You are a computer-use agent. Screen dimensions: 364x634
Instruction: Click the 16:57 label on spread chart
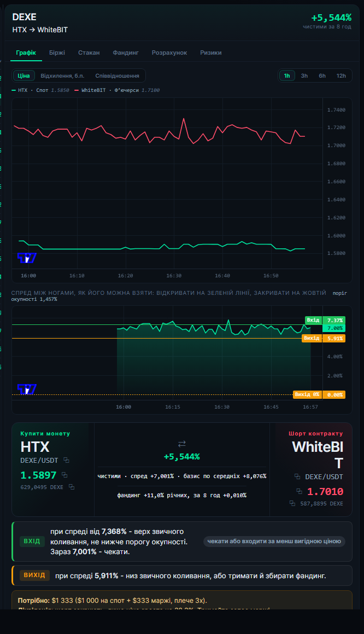click(x=310, y=407)
